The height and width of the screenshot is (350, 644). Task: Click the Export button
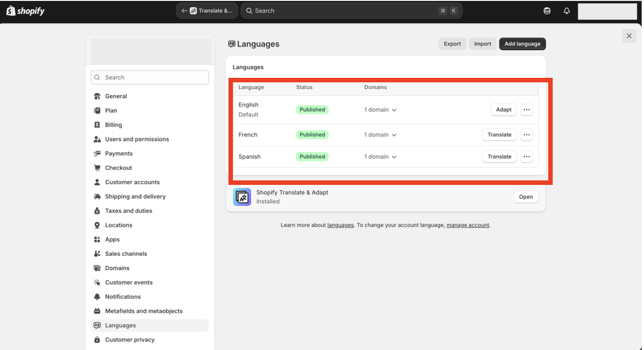452,44
